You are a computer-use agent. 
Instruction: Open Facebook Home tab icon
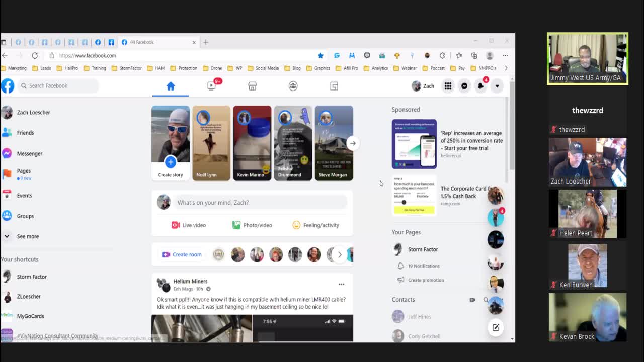[171, 86]
